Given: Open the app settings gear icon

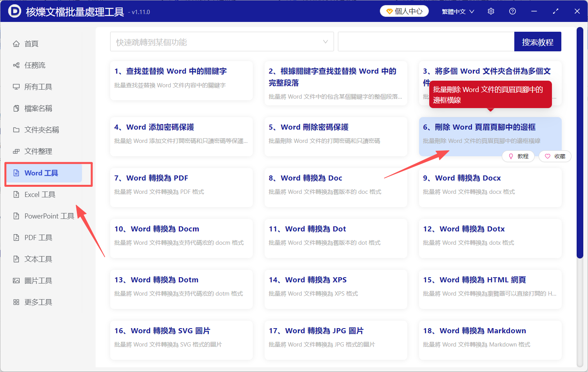Looking at the screenshot, I should coord(491,11).
